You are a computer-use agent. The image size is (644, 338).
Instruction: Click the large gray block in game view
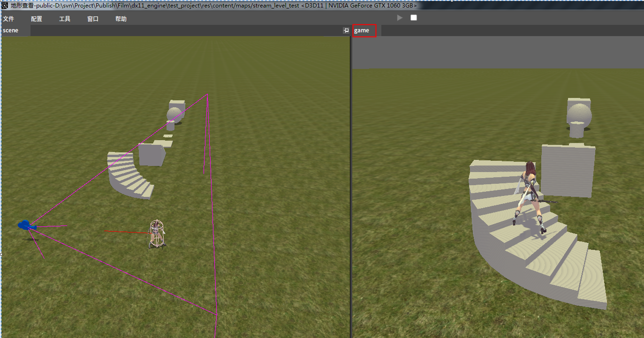[568, 170]
